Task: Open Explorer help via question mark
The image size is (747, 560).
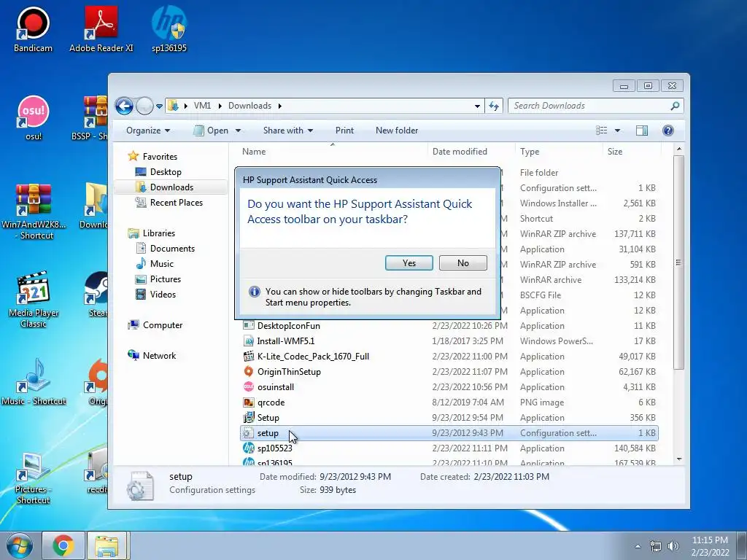Action: pos(668,131)
